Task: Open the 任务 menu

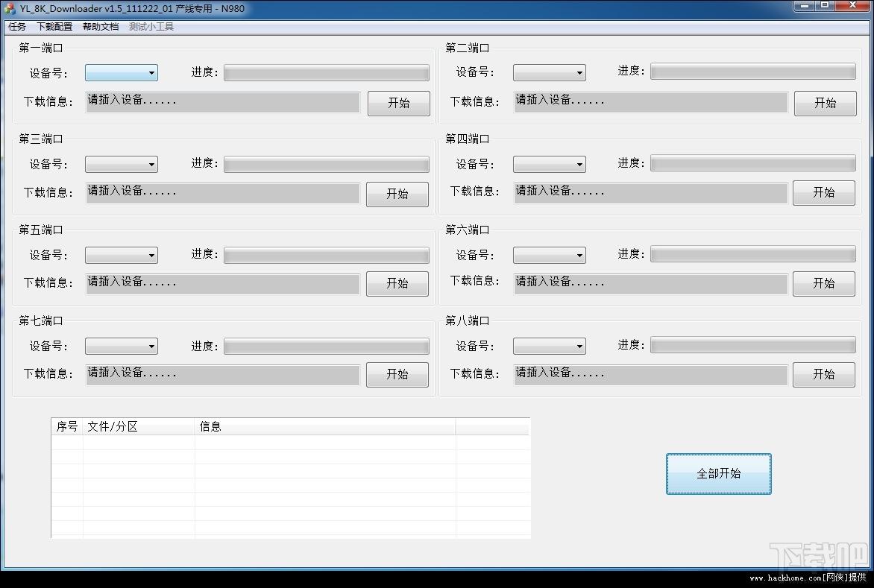Action: coord(17,27)
